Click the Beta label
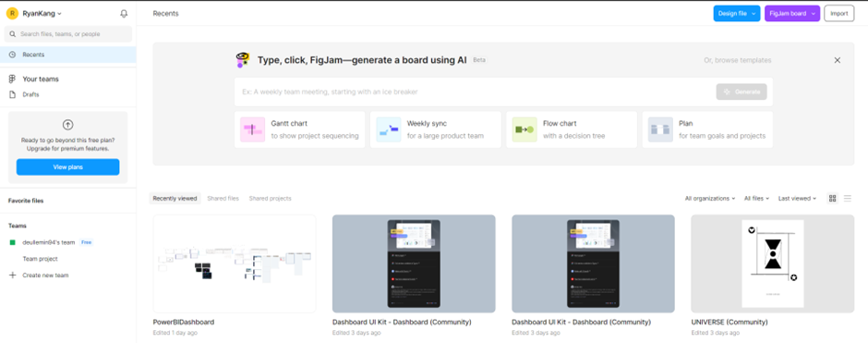This screenshot has width=868, height=343. click(479, 60)
